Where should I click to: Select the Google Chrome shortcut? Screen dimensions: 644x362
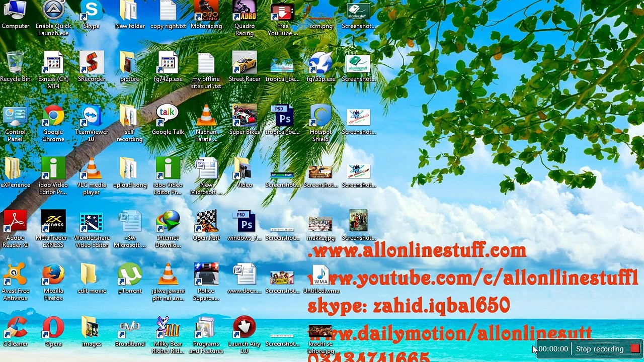53,124
